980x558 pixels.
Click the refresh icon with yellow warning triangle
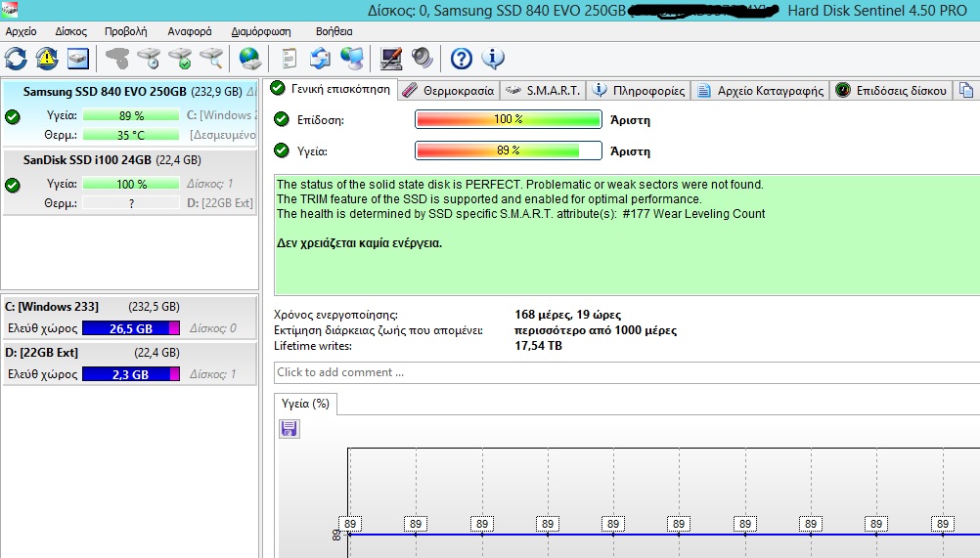(47, 59)
